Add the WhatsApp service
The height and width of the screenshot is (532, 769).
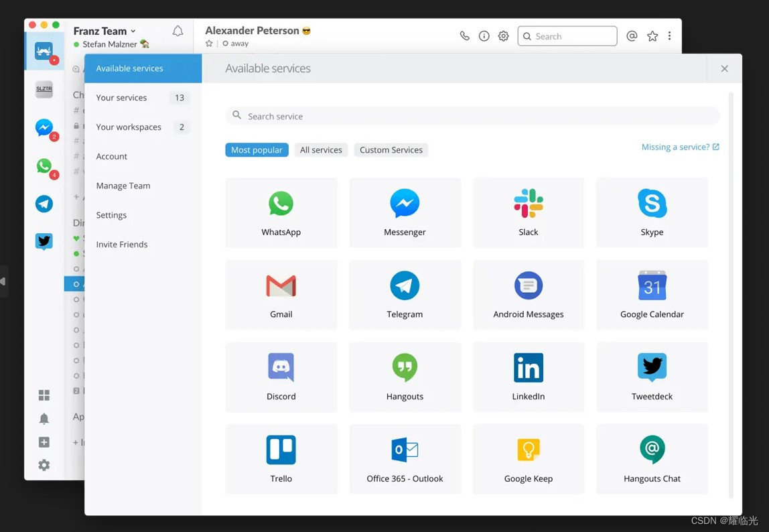[x=281, y=213]
